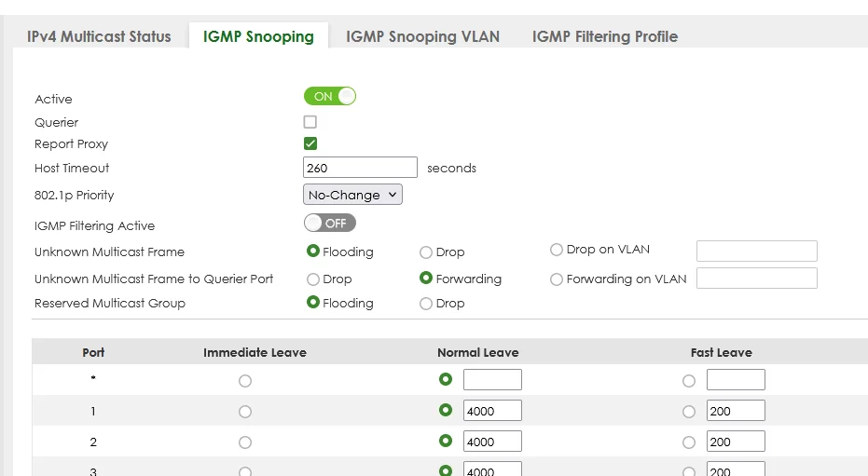Open the IGMP Filtering Profile tab
The width and height of the screenshot is (868, 476).
click(605, 36)
